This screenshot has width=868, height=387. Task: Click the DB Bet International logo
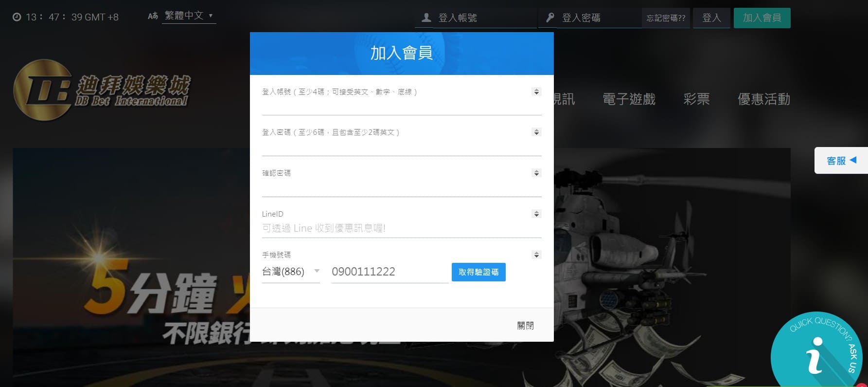click(102, 90)
